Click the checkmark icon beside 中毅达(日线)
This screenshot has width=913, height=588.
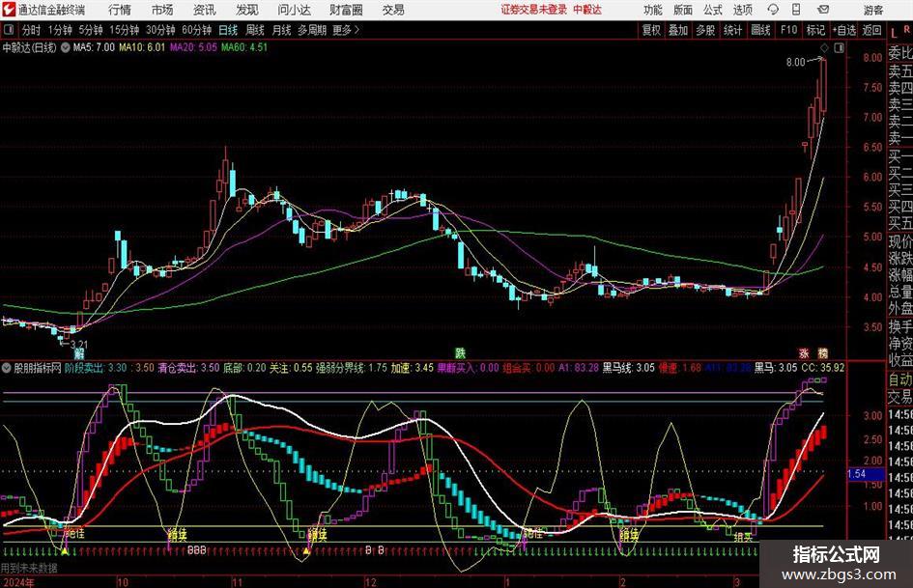[x=66, y=47]
